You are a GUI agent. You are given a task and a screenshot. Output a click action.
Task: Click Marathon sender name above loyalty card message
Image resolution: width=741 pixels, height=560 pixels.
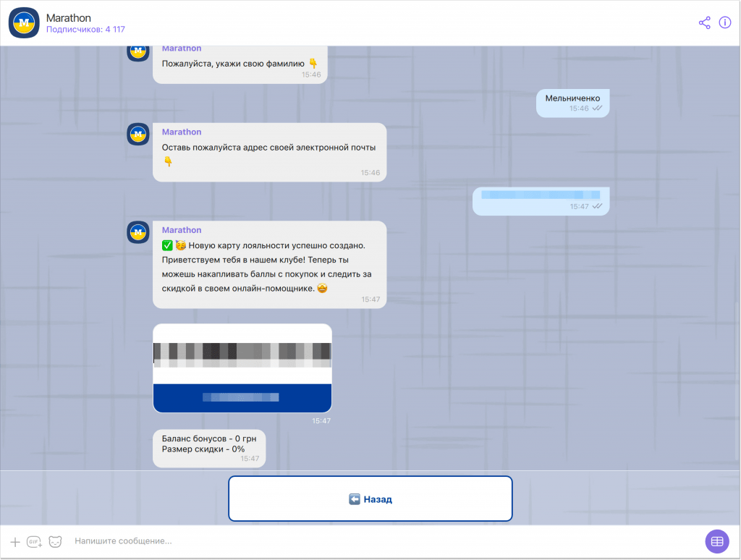point(182,229)
